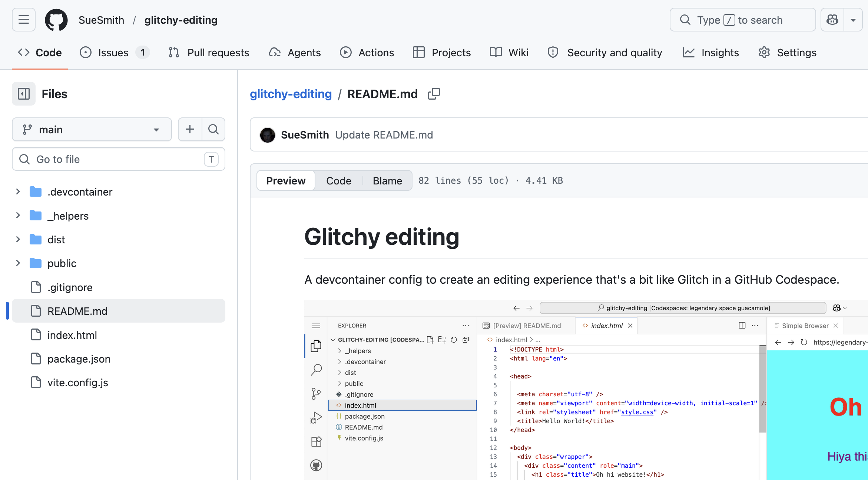Expand the _helpers folder chevron
The width and height of the screenshot is (868, 480).
[18, 215]
